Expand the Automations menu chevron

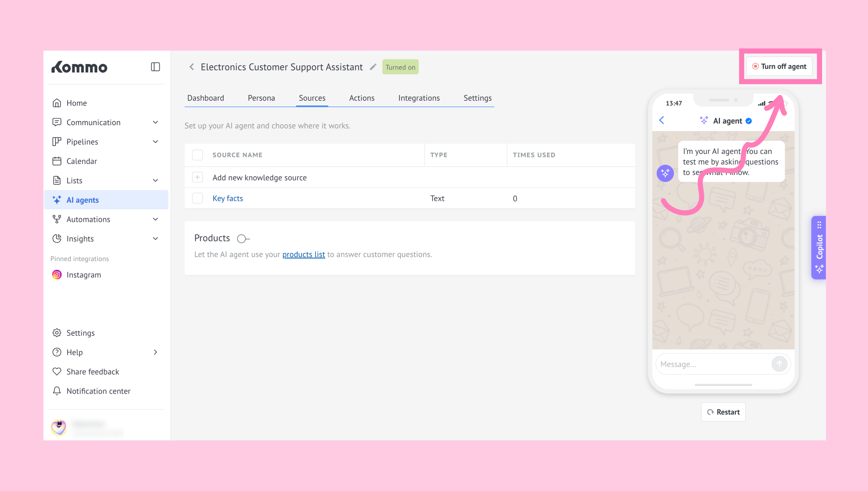[x=156, y=219]
